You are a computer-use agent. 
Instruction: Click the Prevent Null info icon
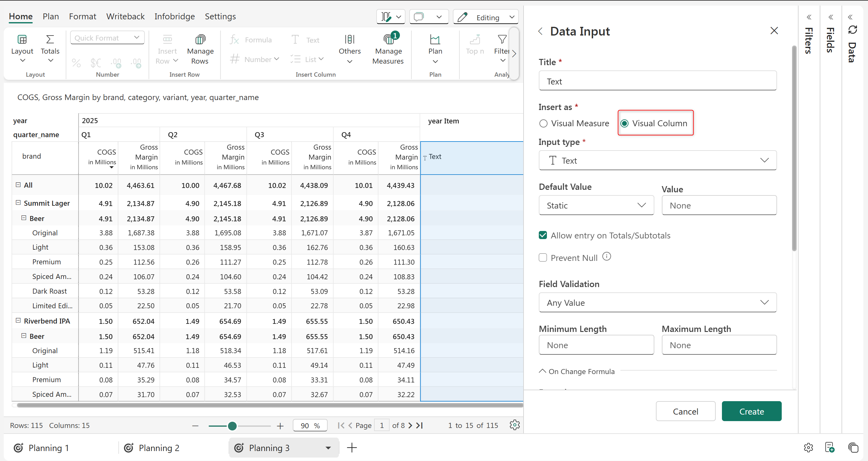(606, 257)
